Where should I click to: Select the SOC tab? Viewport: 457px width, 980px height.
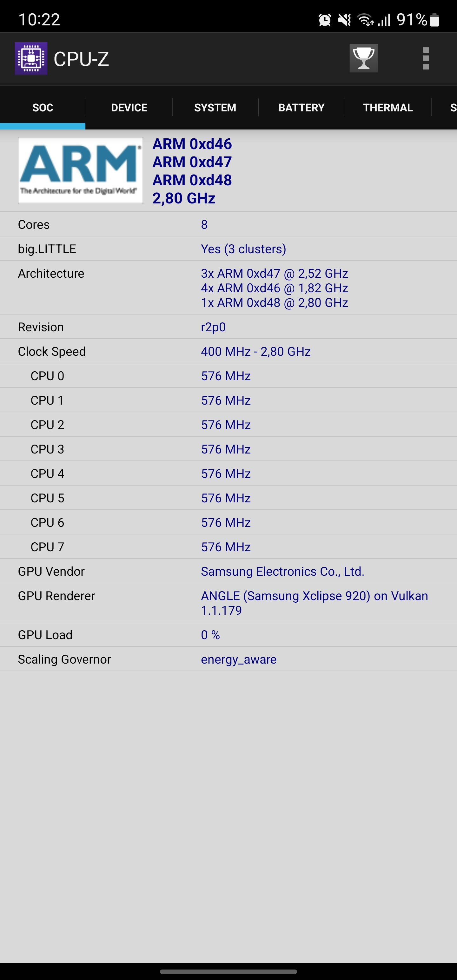(43, 108)
